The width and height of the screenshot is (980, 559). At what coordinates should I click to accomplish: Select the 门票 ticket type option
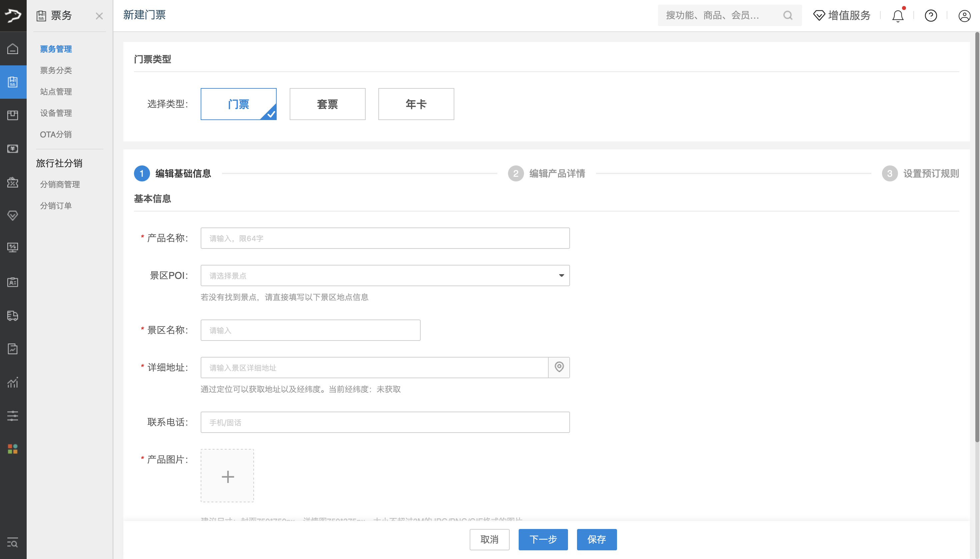pos(238,104)
